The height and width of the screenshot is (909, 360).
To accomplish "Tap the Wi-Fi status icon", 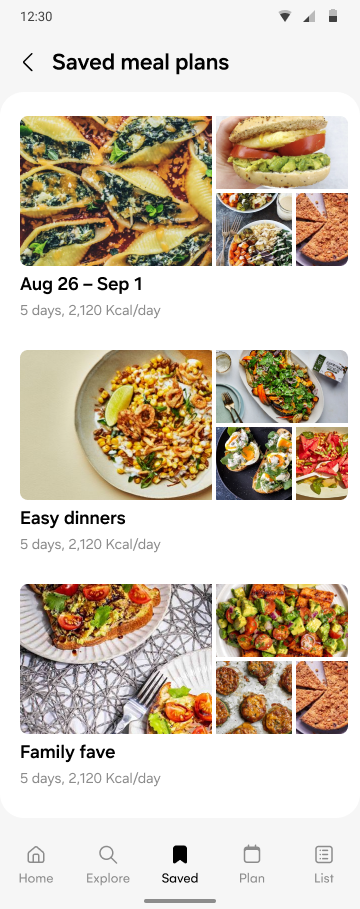I will 285,16.
